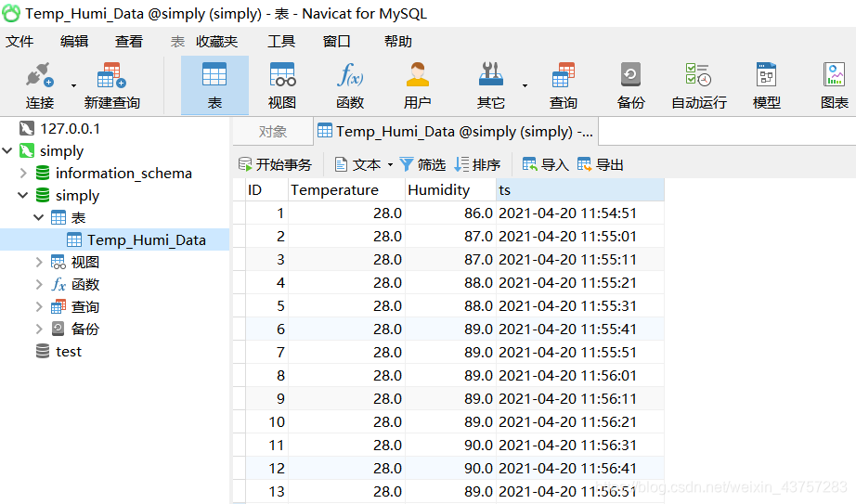Click the Functions (函数) fx tree icon

coord(58,285)
